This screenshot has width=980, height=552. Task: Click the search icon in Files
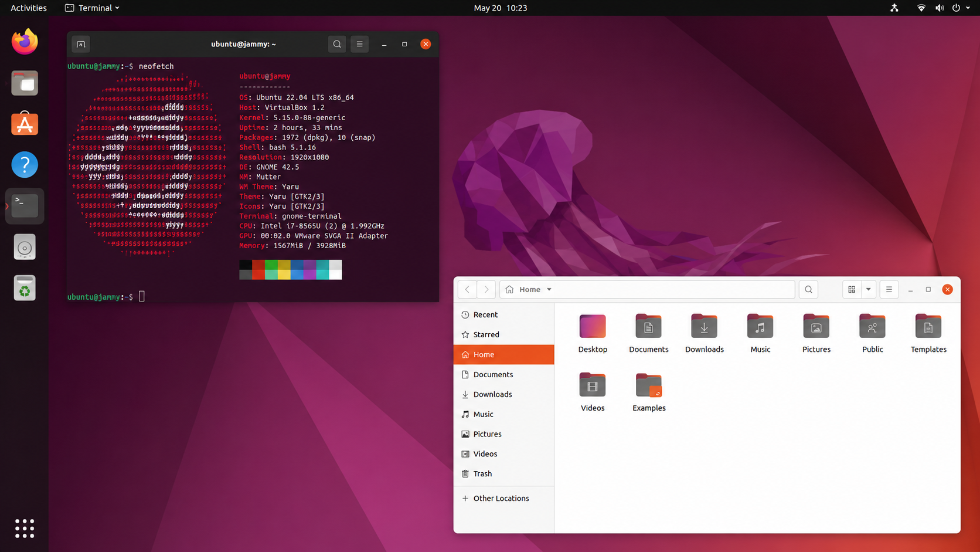point(809,289)
